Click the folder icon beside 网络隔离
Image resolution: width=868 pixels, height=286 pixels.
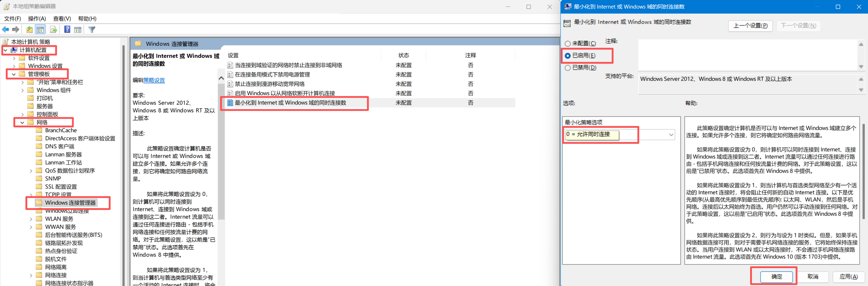pos(39,267)
